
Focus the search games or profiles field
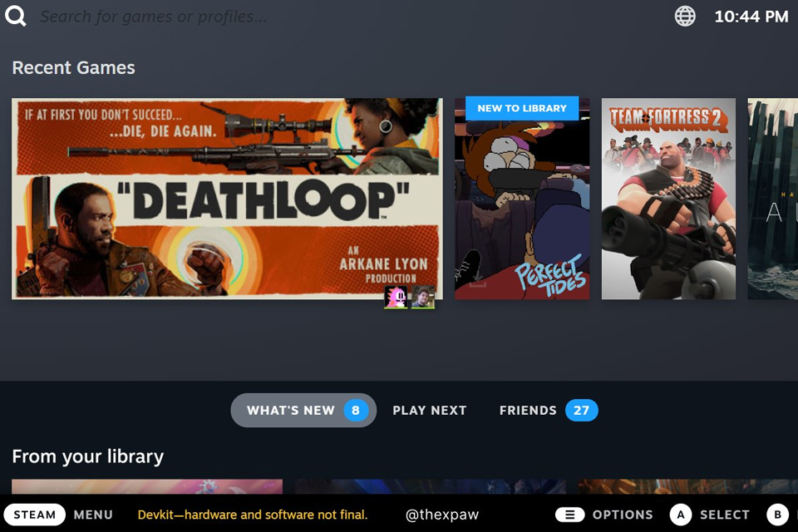(153, 17)
